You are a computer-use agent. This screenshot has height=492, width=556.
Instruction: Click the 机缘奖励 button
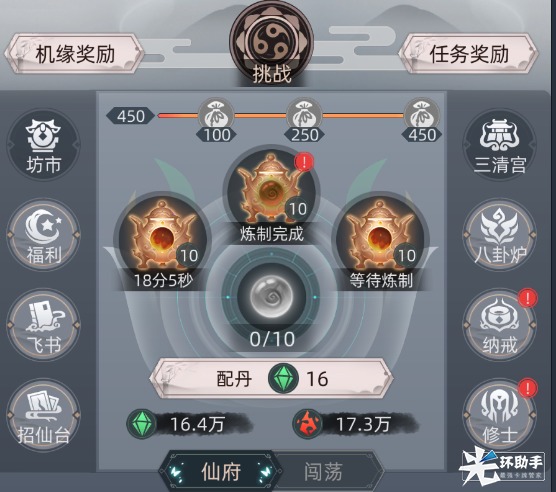74,54
